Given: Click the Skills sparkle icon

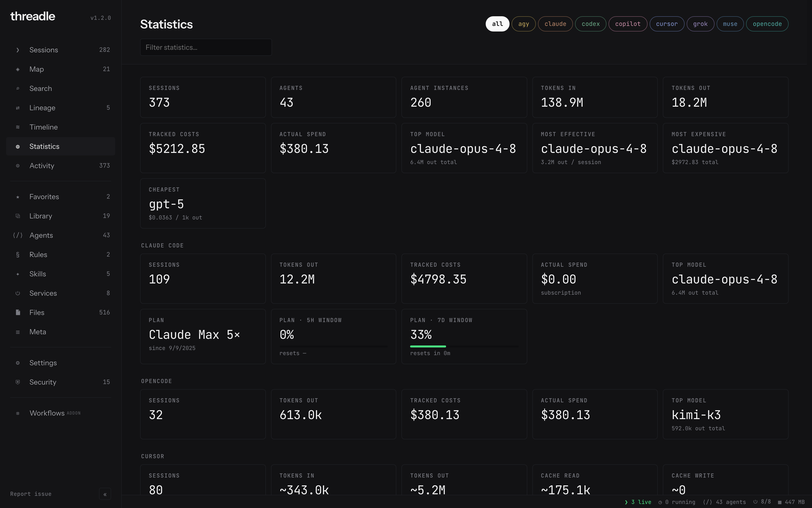Looking at the screenshot, I should pyautogui.click(x=18, y=274).
